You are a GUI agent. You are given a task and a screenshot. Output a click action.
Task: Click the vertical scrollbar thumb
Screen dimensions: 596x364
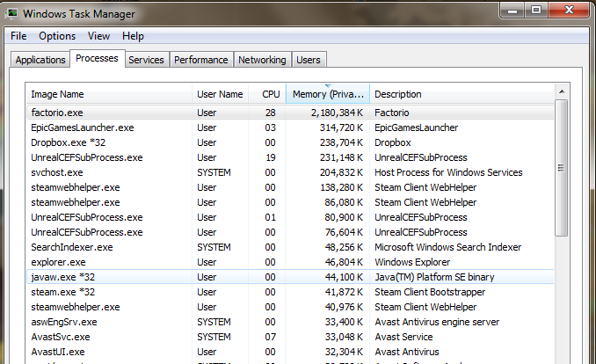pos(562,168)
